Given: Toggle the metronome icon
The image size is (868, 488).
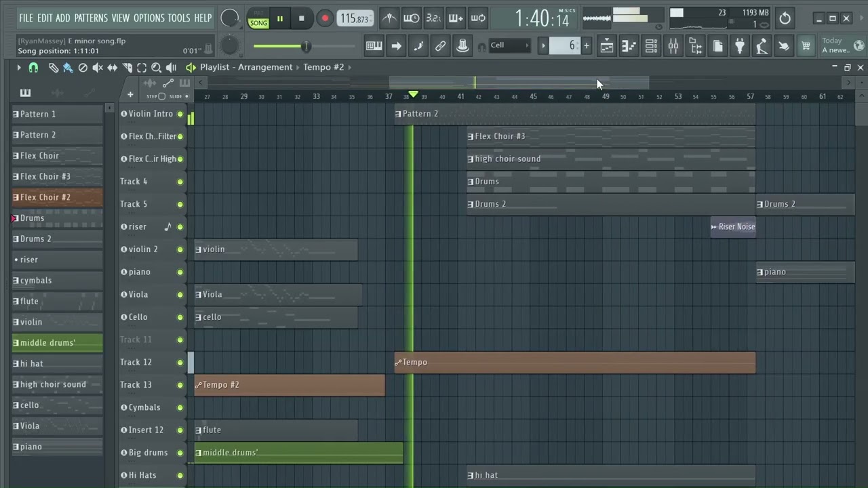Looking at the screenshot, I should [389, 18].
